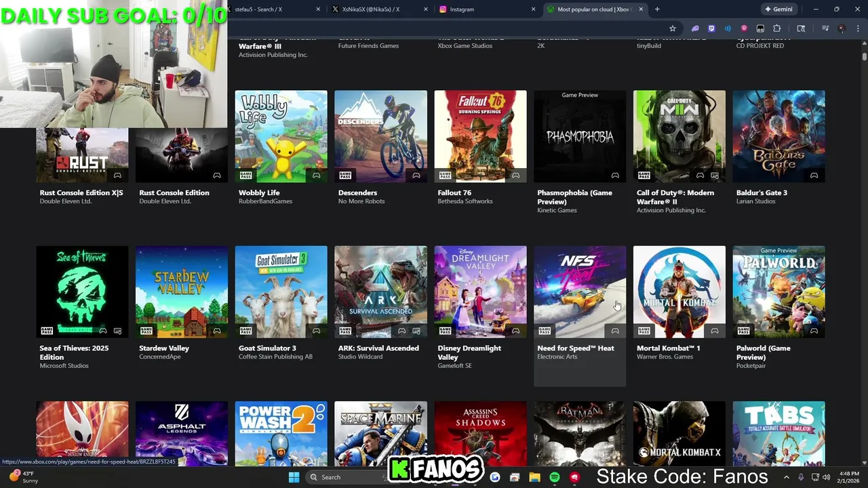
Task: Click the Game Pass badge on Wobbly Life
Action: (x=245, y=176)
